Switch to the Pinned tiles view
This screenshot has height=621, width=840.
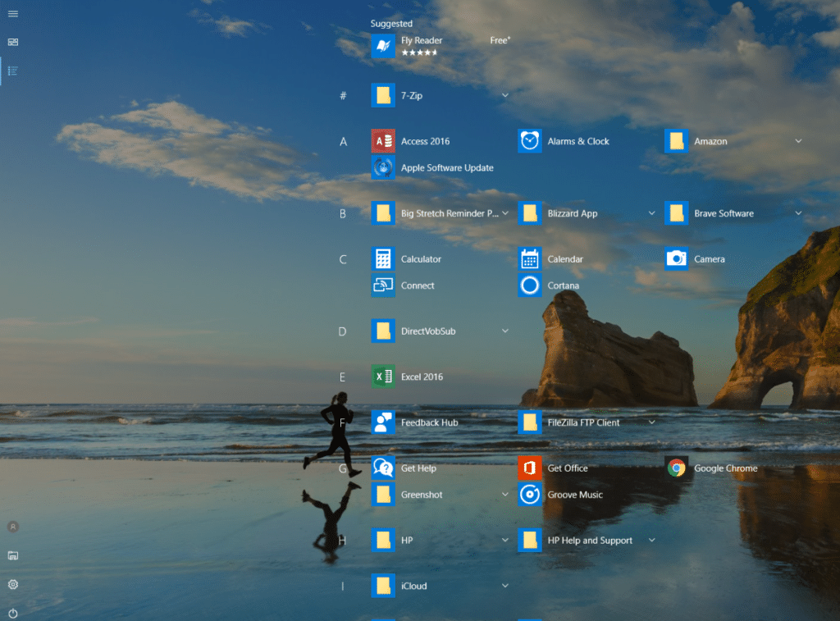[13, 42]
